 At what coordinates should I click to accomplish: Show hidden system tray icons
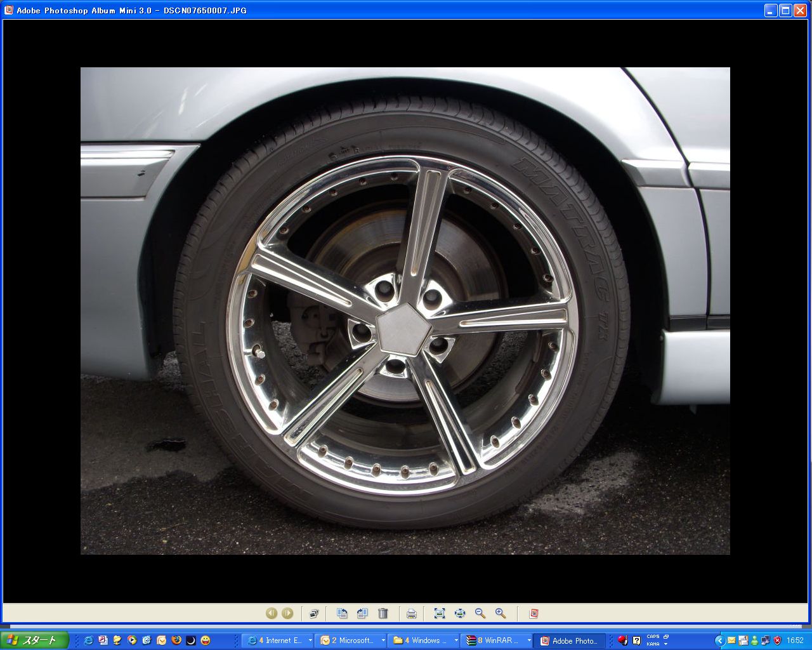tap(719, 640)
